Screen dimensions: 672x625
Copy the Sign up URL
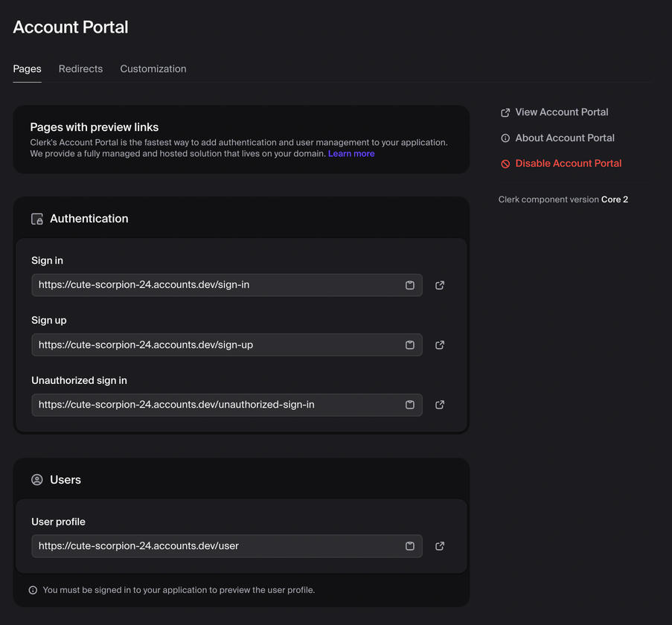[410, 344]
